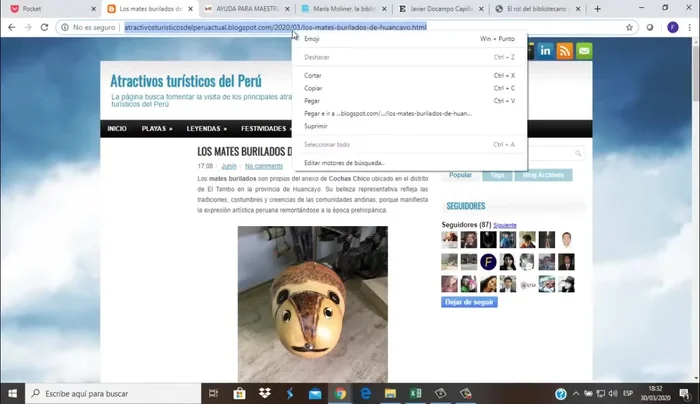Open the Atractivos turísticos del Perú title
700x404 pixels.
coord(186,81)
